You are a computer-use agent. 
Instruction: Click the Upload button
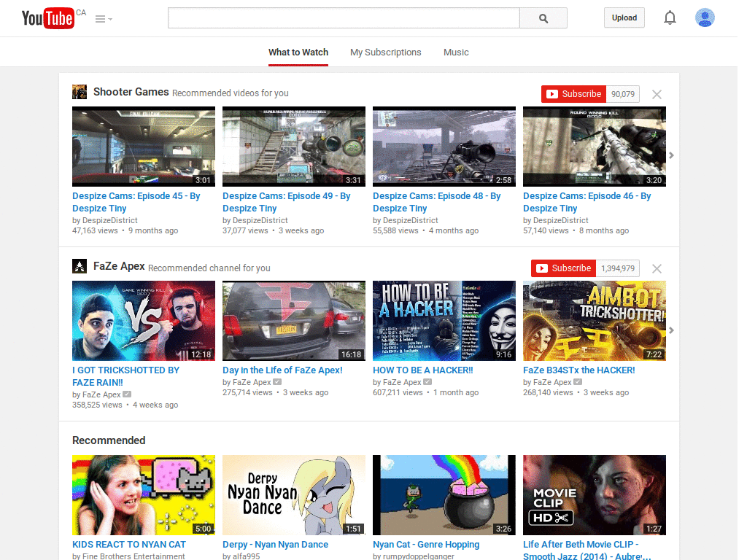624,17
